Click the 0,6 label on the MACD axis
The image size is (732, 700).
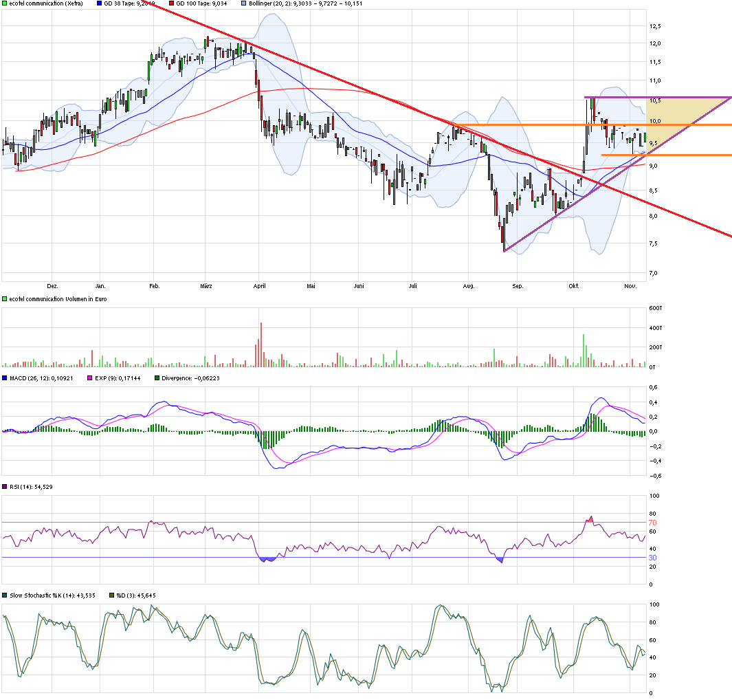tap(654, 387)
